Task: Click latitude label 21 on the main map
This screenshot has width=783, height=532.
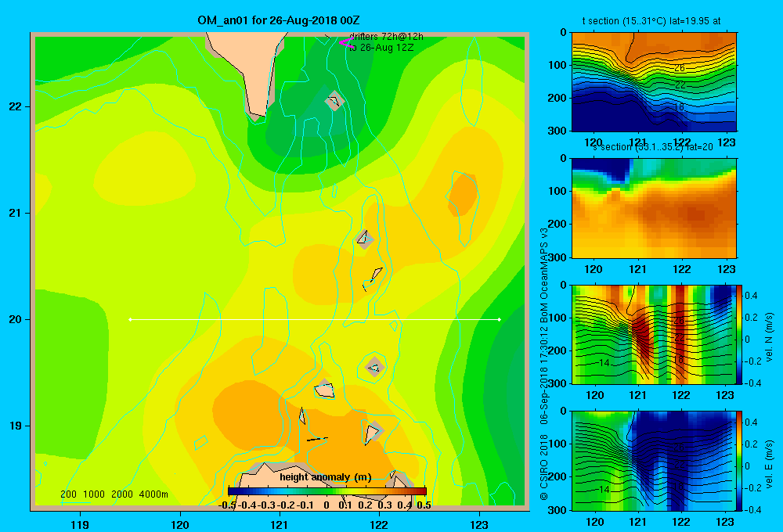Action: [x=15, y=213]
